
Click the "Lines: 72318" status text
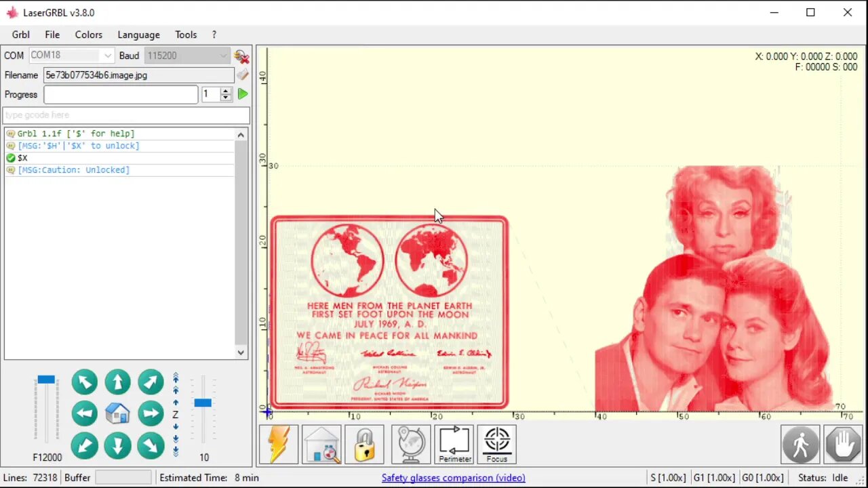pos(31,478)
